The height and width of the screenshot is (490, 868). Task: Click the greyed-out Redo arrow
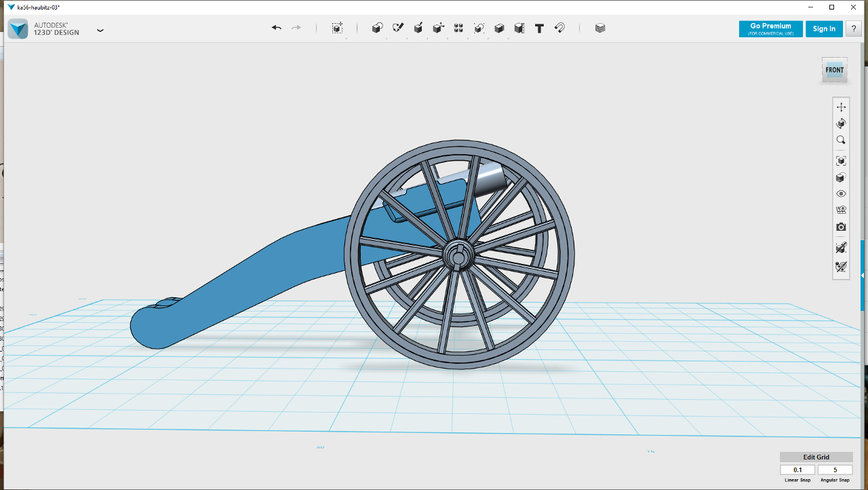(x=296, y=28)
